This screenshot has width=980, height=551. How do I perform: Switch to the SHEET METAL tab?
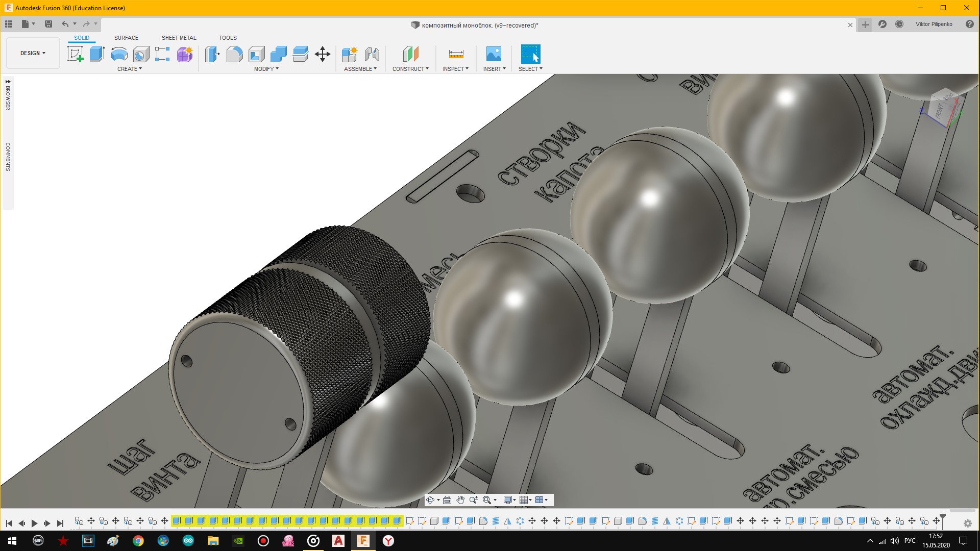[x=179, y=38]
